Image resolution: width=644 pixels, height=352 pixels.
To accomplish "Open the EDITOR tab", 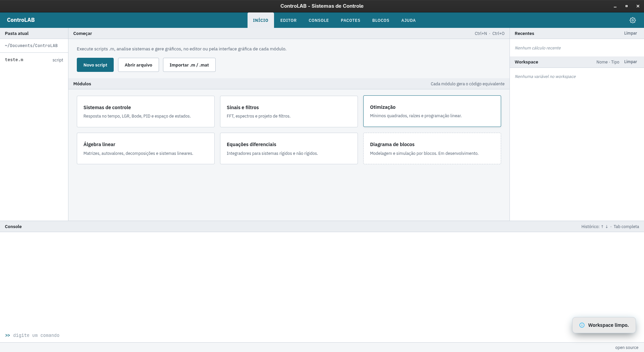I will point(288,20).
